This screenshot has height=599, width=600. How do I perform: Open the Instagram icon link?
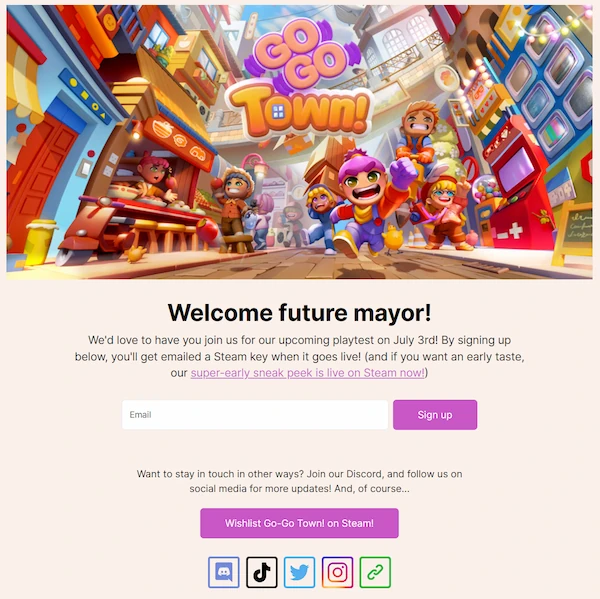pyautogui.click(x=338, y=572)
